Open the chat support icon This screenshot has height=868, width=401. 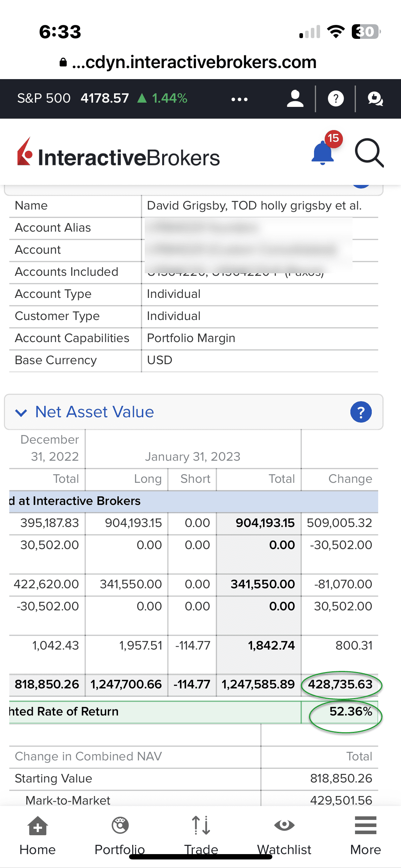(375, 99)
